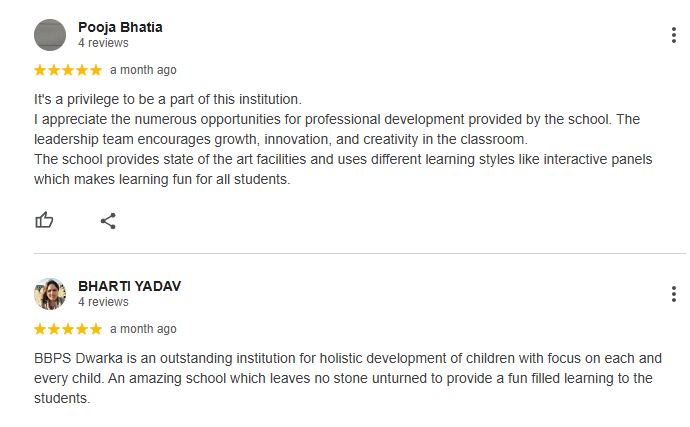690x427 pixels.
Task: Click '4 reviews' under BHARTI YADAV
Action: click(x=103, y=302)
